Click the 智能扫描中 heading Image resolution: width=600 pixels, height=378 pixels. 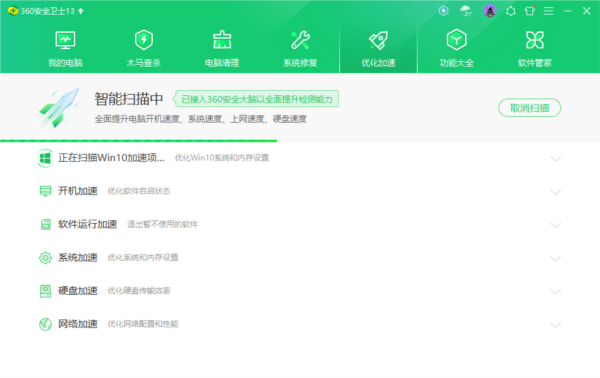129,99
